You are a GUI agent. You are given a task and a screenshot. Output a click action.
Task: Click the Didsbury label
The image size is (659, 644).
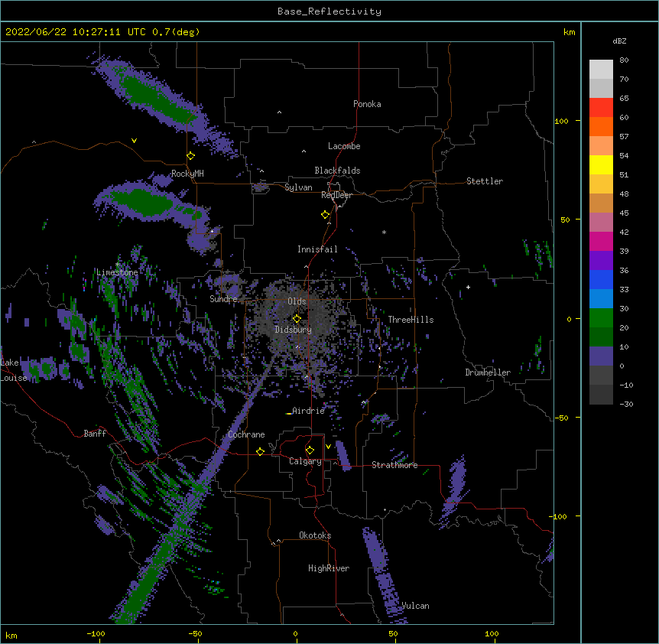pos(293,330)
